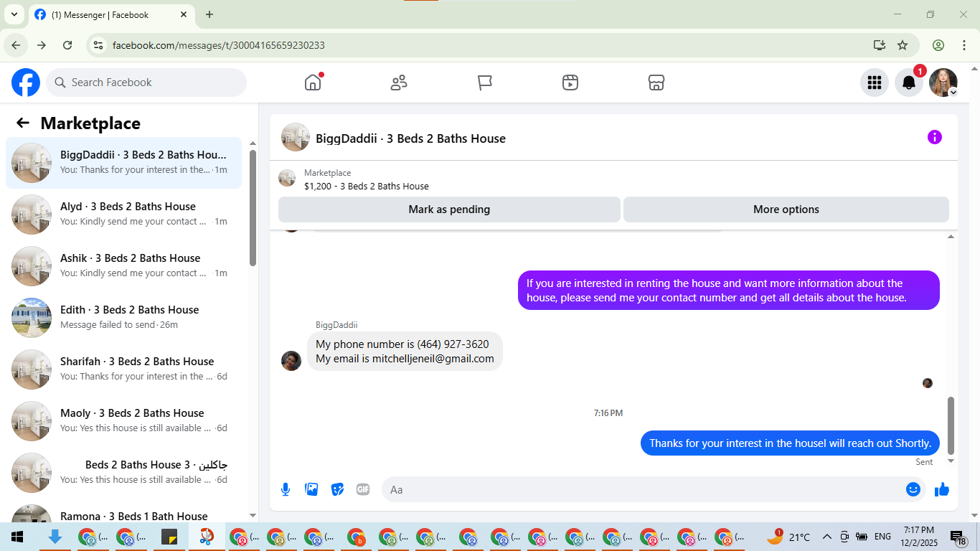This screenshot has height=551, width=980.
Task: Send a thumbs-up like
Action: 942,489
